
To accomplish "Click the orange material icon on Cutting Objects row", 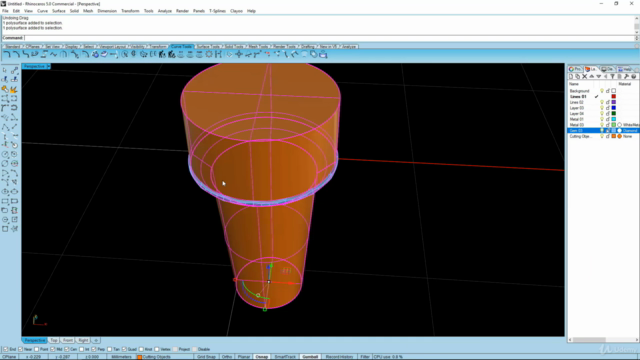I will pyautogui.click(x=620, y=136).
